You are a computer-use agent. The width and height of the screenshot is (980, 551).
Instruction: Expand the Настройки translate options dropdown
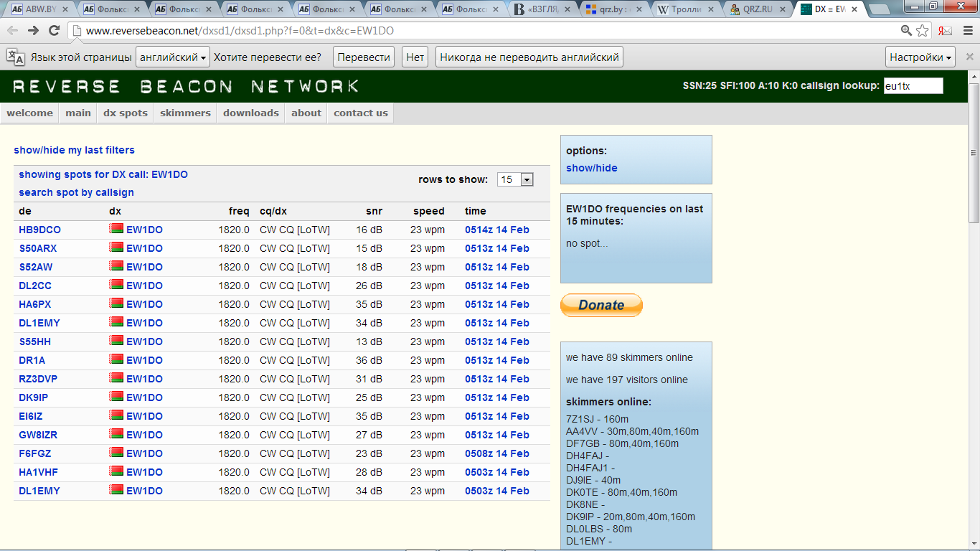click(920, 57)
